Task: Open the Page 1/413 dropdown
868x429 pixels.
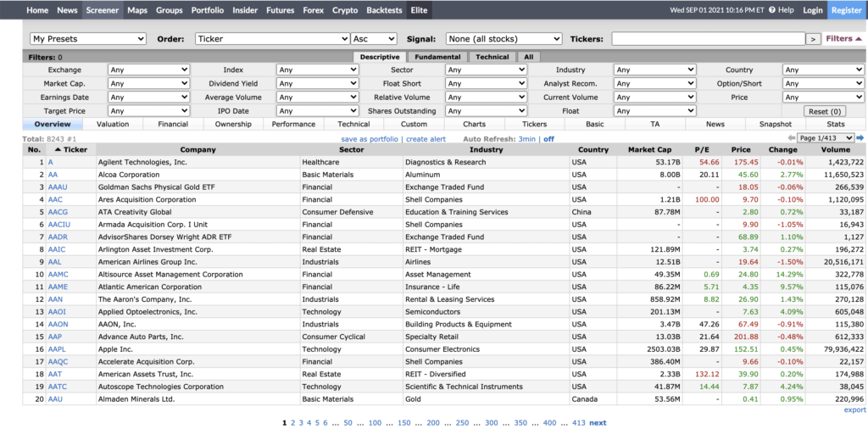Action: tap(826, 138)
